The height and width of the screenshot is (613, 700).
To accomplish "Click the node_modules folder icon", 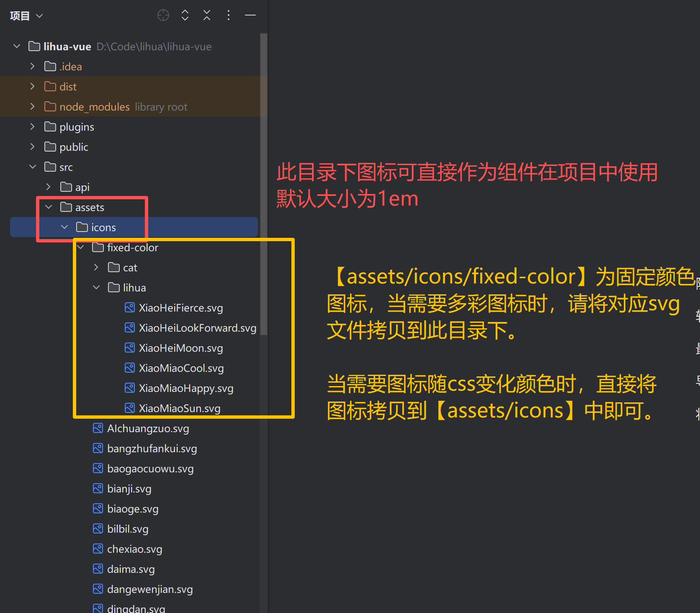I will point(50,107).
